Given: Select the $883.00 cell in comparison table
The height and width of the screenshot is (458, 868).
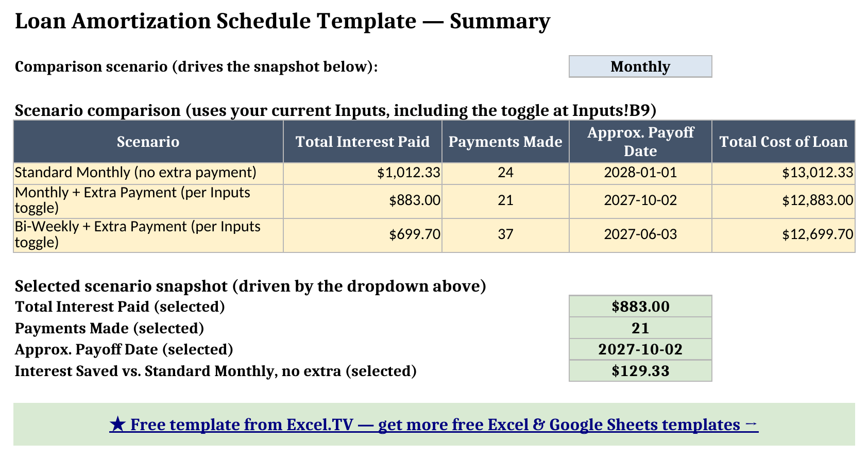Looking at the screenshot, I should (363, 201).
